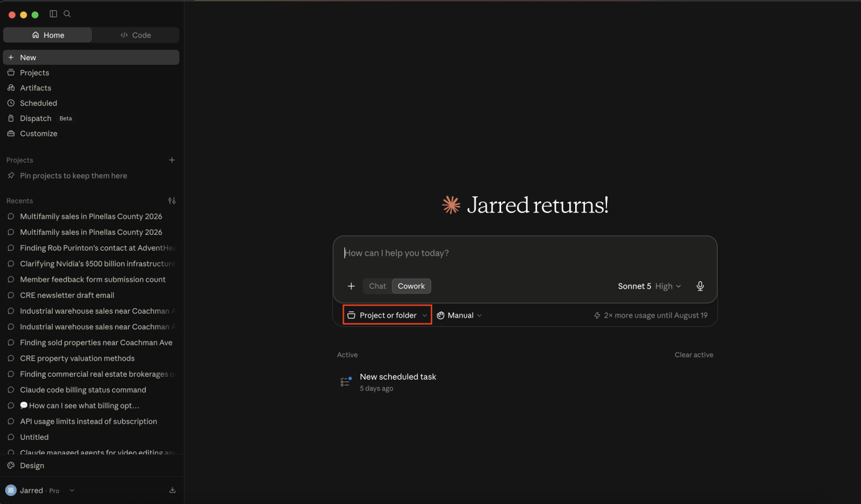The height and width of the screenshot is (504, 861).
Task: Click the scheduled task checklist icon
Action: (346, 382)
